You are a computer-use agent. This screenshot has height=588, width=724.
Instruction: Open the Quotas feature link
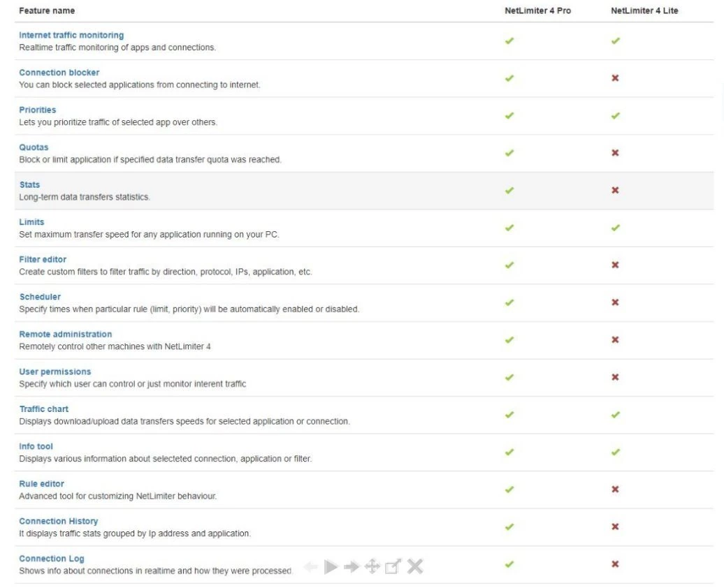tap(34, 147)
